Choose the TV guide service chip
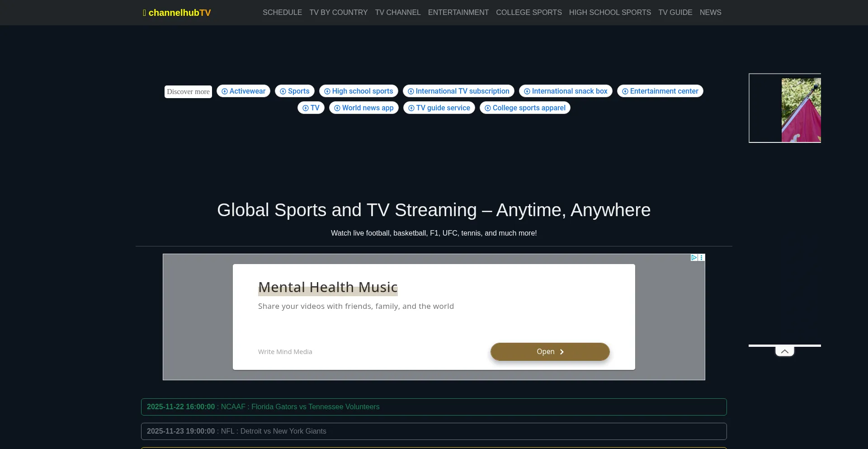The image size is (868, 449). tap(439, 108)
